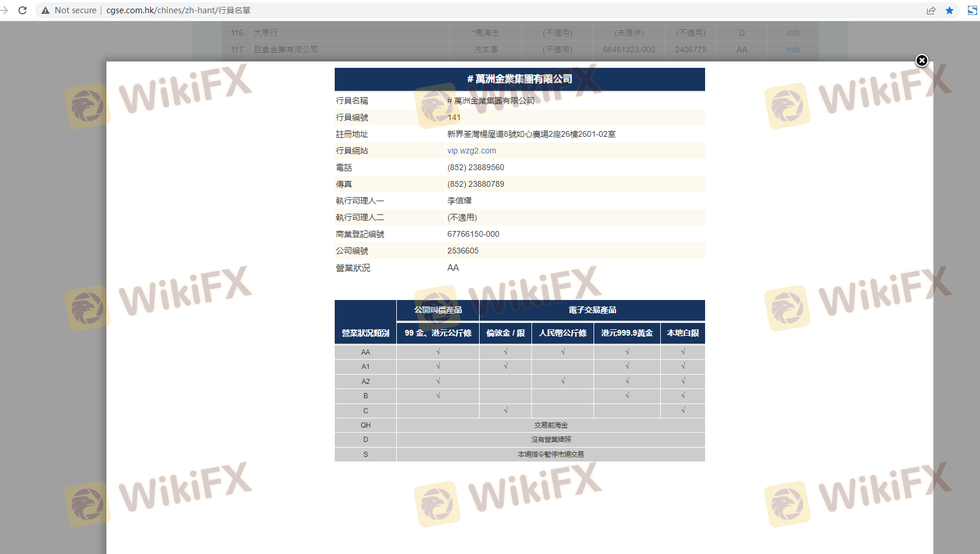Click the 萬洲金業集團有限公司 popup title banner
This screenshot has width=980, height=554.
click(519, 79)
